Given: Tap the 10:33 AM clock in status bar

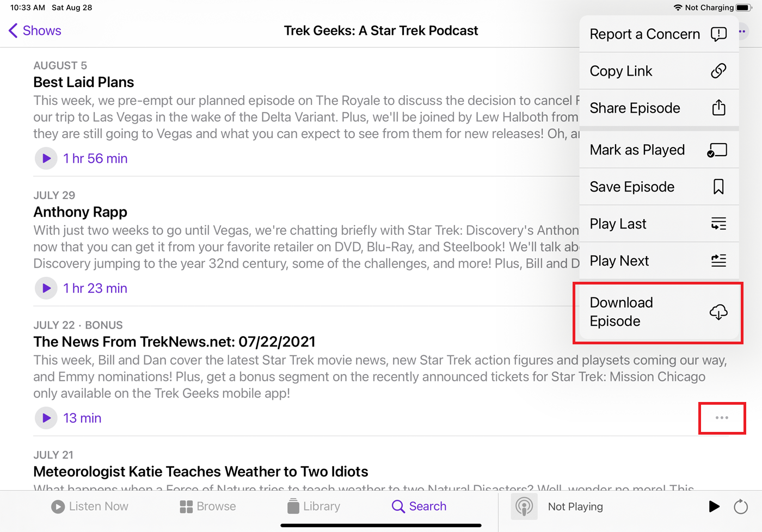Looking at the screenshot, I should [x=28, y=8].
